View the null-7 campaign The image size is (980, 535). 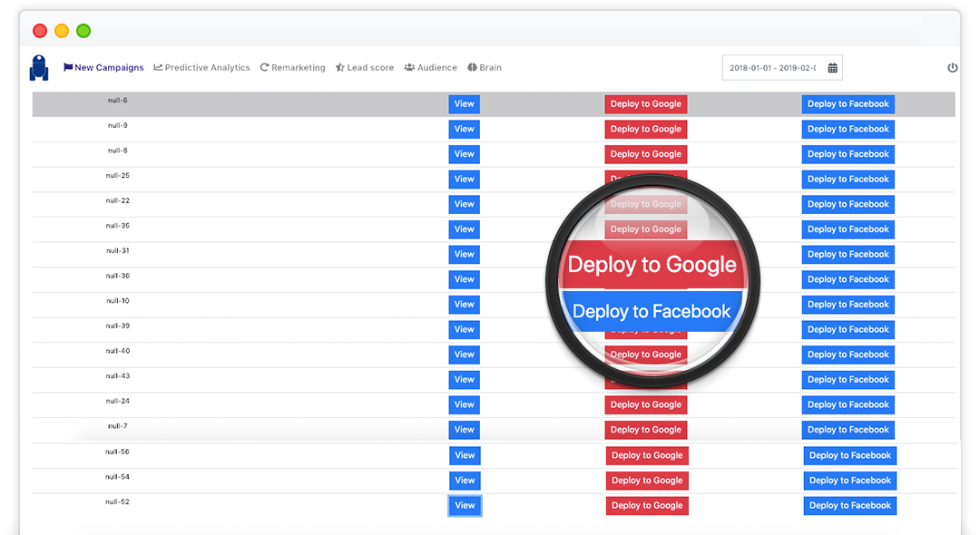click(464, 430)
